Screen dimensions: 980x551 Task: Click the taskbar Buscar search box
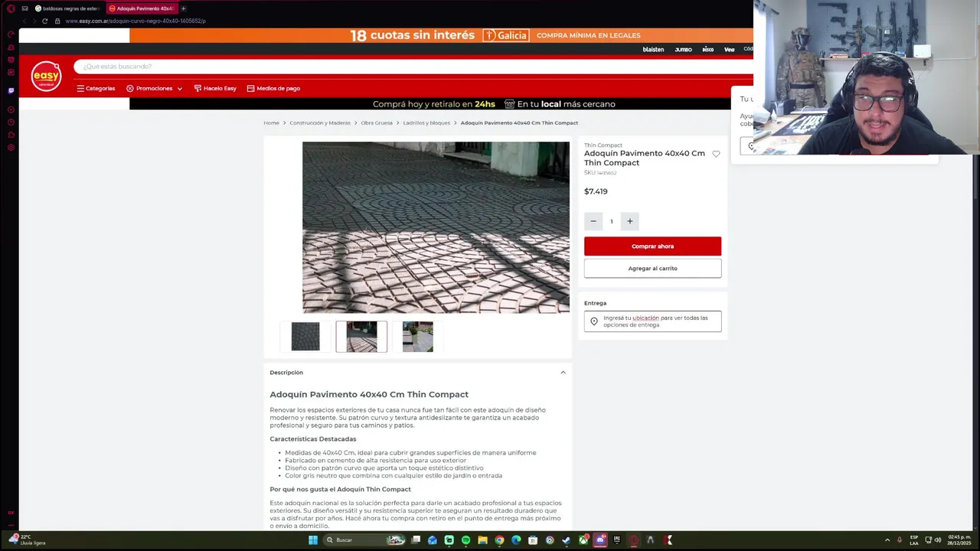click(364, 540)
